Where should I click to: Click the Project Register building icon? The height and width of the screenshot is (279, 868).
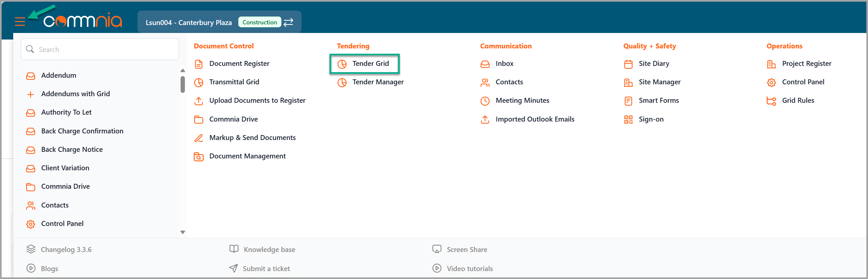coord(771,64)
